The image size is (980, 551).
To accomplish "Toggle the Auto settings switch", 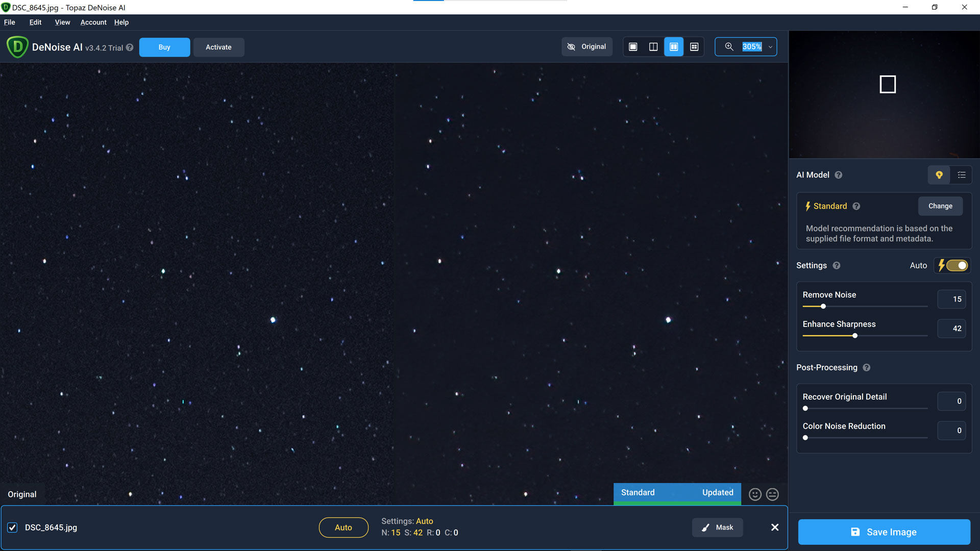I will click(x=957, y=265).
